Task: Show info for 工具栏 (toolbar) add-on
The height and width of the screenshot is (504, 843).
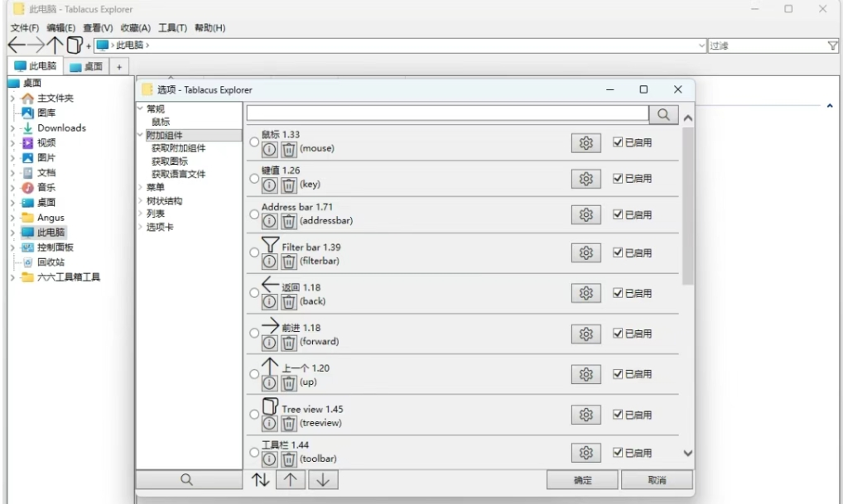Action: coord(269,459)
